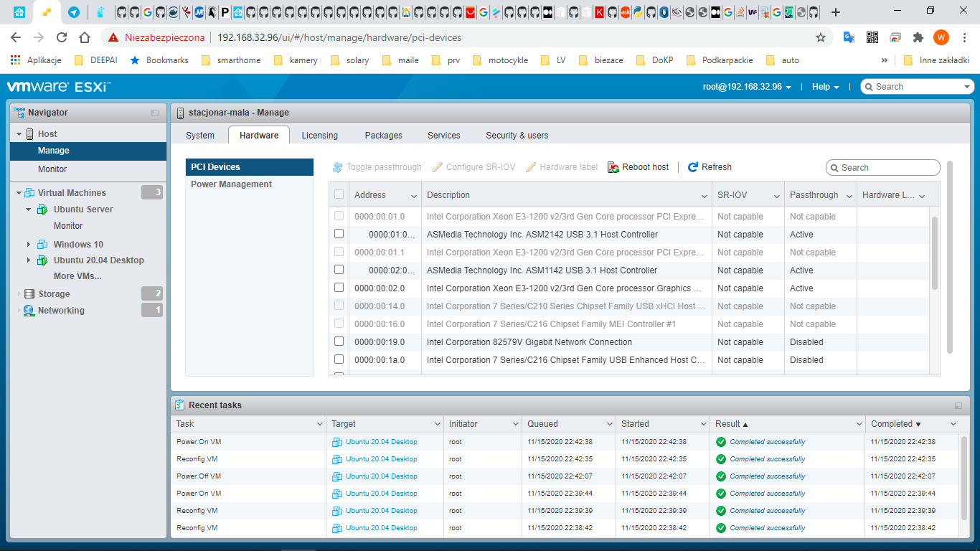This screenshot has width=980, height=551.
Task: Click the Storage icon in Navigator
Action: tap(29, 294)
